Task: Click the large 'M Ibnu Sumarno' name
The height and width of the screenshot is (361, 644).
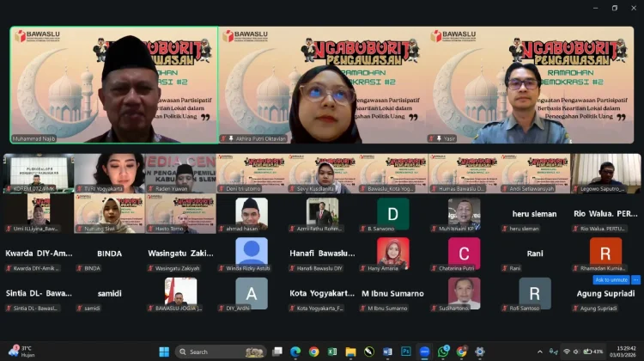Action: (392, 294)
